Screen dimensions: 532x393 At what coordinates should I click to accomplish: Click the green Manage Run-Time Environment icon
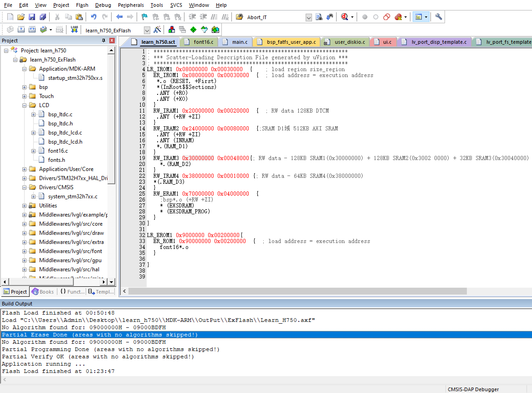point(193,29)
